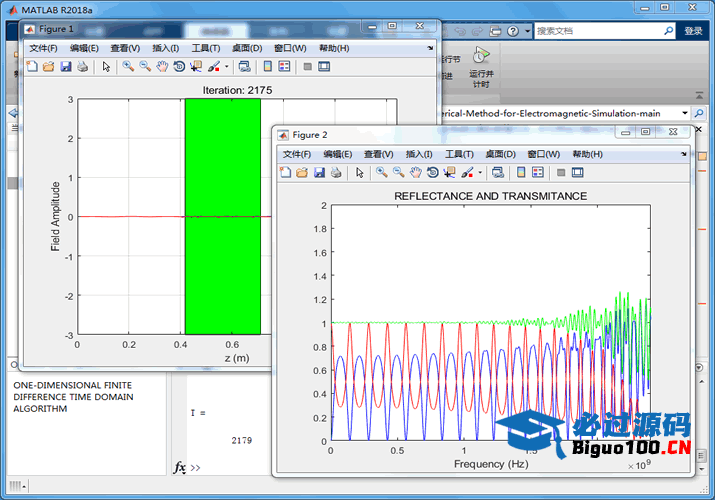Open 工具(T) menu in Figure 1
The height and width of the screenshot is (500, 715).
click(206, 48)
